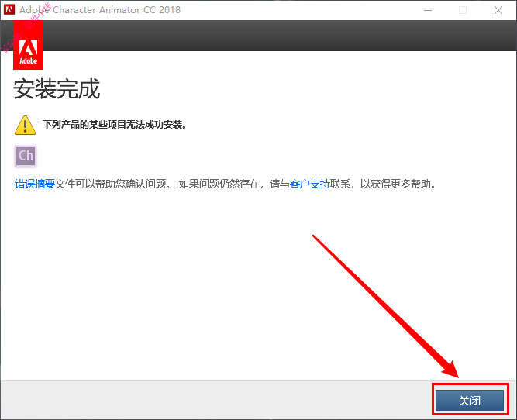
Task: Click the 关闭 button
Action: tap(470, 400)
